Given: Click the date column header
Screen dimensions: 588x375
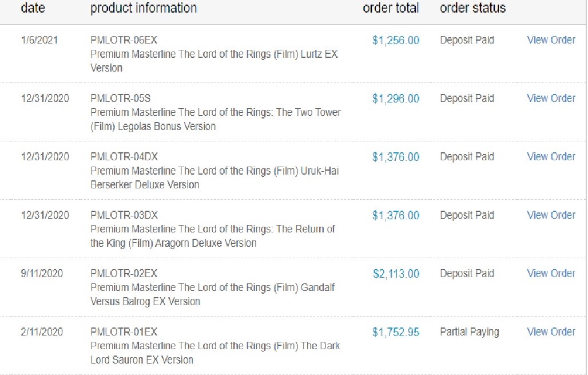Looking at the screenshot, I should pyautogui.click(x=33, y=8).
